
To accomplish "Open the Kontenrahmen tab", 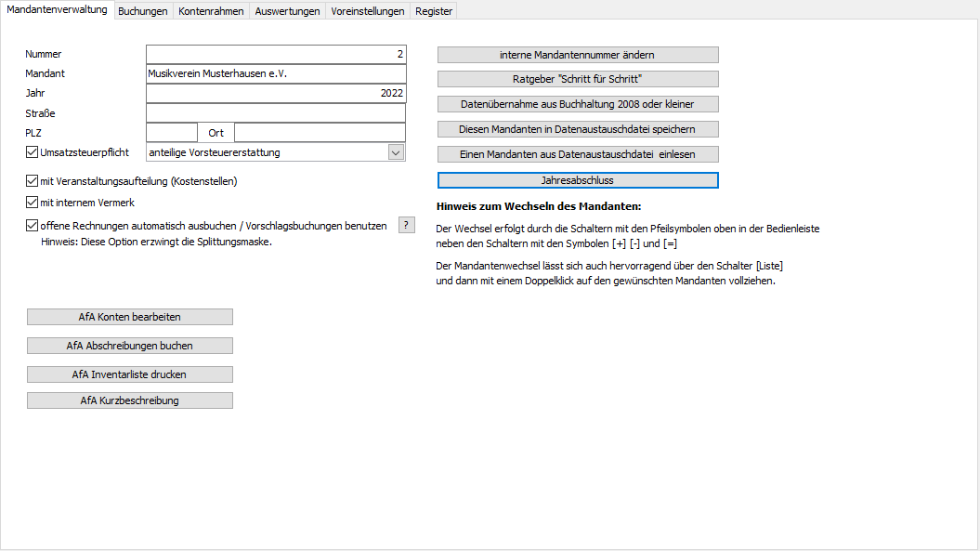I will (211, 11).
